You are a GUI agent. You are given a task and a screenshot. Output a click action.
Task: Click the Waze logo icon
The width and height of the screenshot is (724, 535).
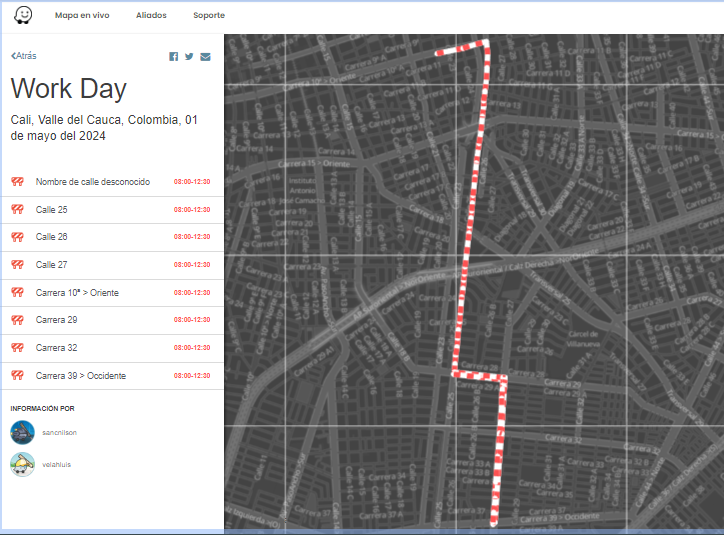23,15
